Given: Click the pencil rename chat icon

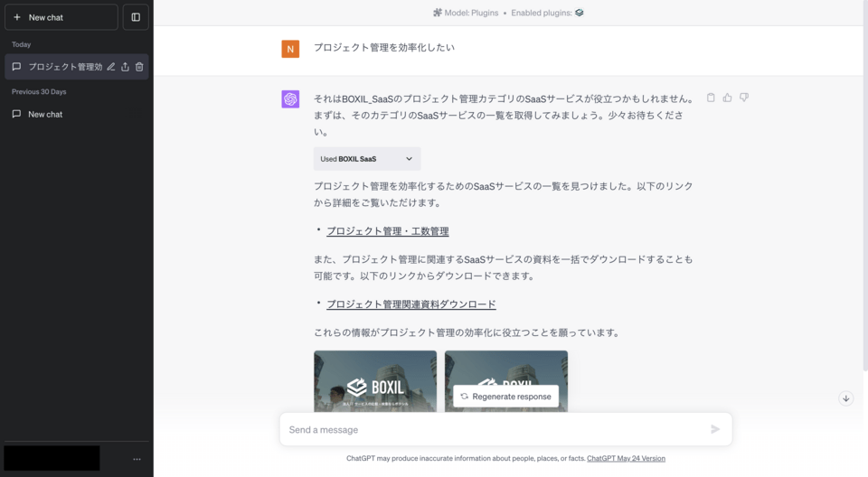Looking at the screenshot, I should pos(111,67).
